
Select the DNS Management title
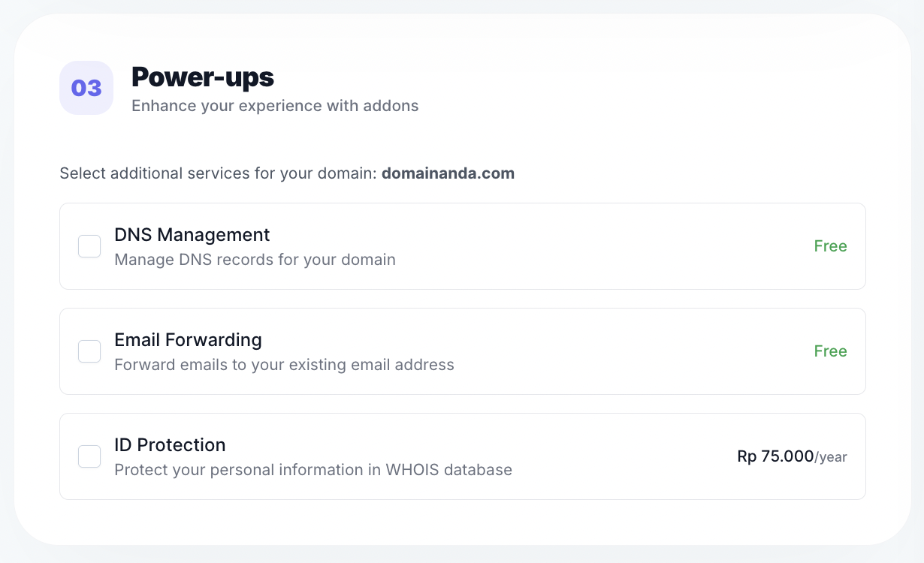192,235
